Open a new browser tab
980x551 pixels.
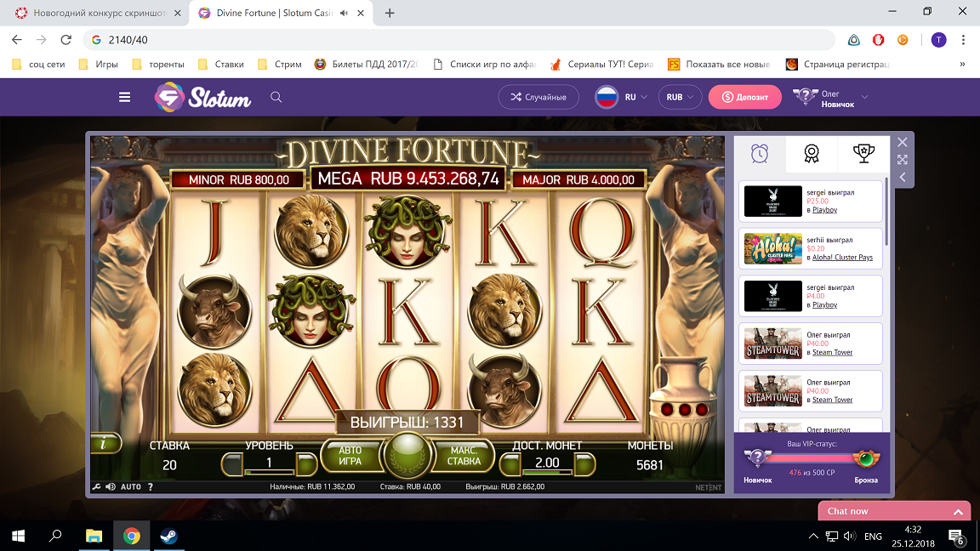pos(390,13)
